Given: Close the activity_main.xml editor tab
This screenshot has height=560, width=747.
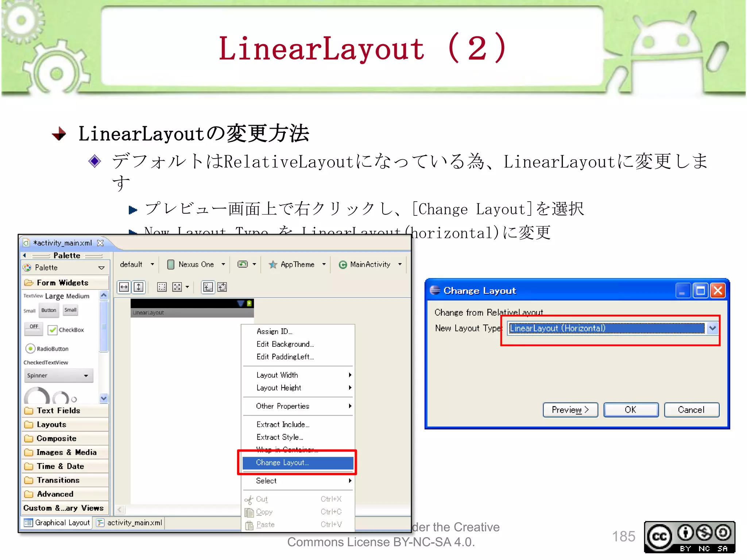Looking at the screenshot, I should (100, 243).
